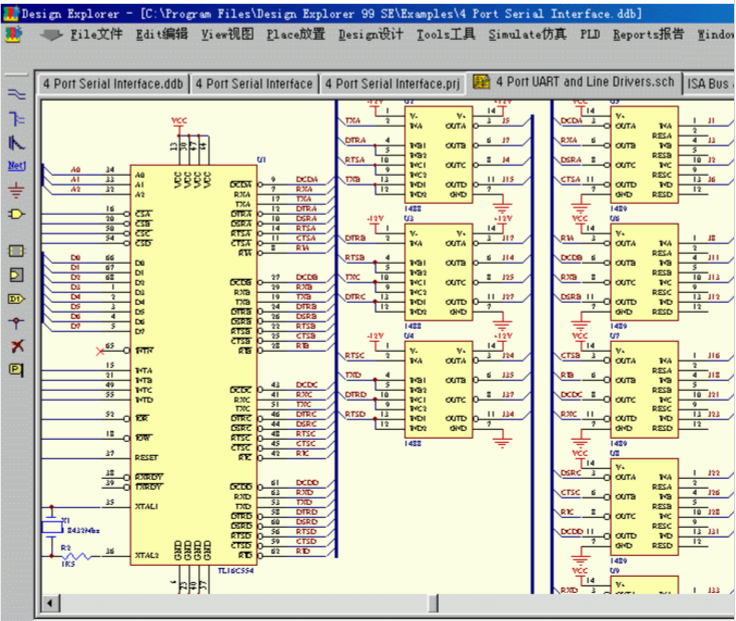Select the Place Port D1 tool
736x621 pixels.
pyautogui.click(x=17, y=299)
